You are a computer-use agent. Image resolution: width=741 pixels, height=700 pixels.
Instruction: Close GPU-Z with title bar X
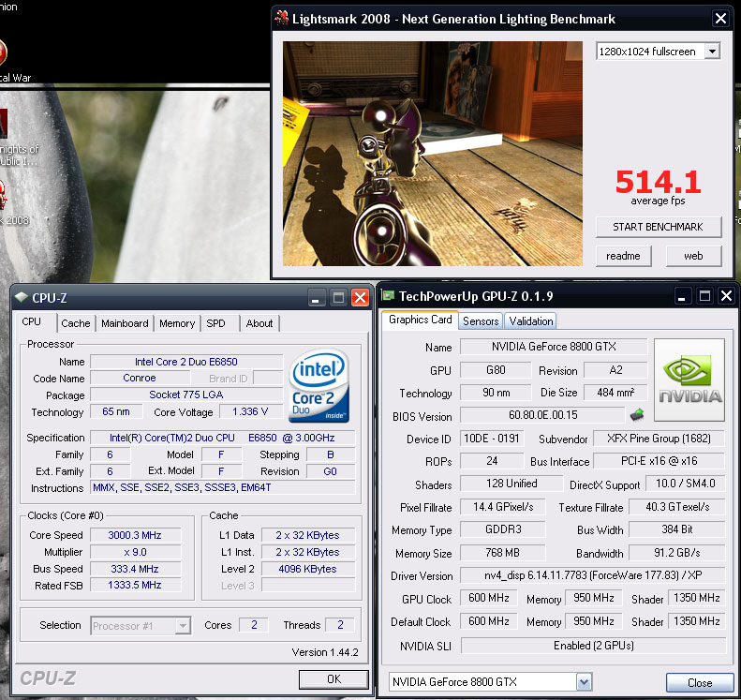[x=726, y=296]
